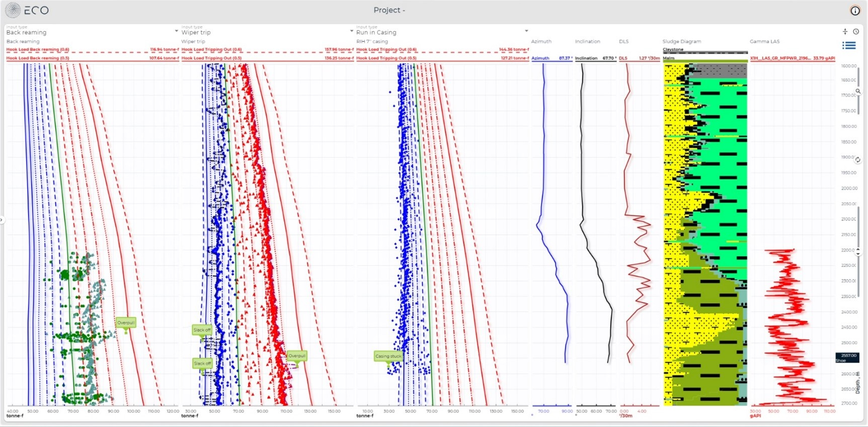The width and height of the screenshot is (868, 427).
Task: Click the Casing stuck annotation label
Action: [x=388, y=356]
